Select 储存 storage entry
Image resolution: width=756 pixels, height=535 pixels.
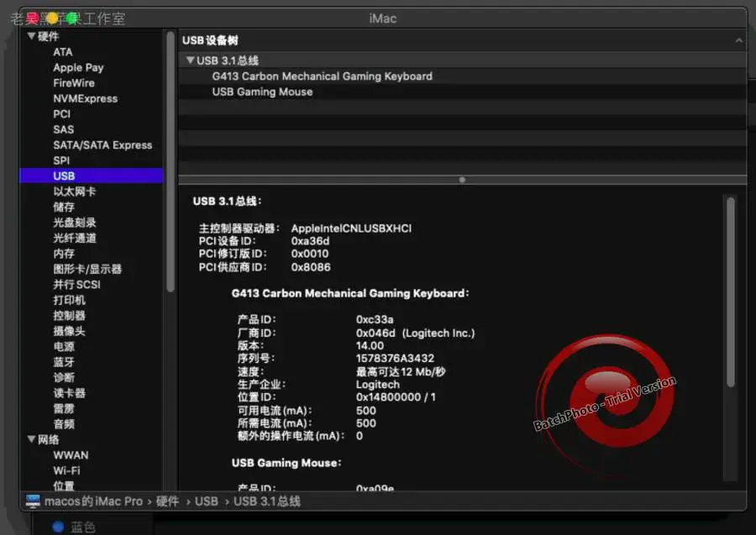coord(64,207)
